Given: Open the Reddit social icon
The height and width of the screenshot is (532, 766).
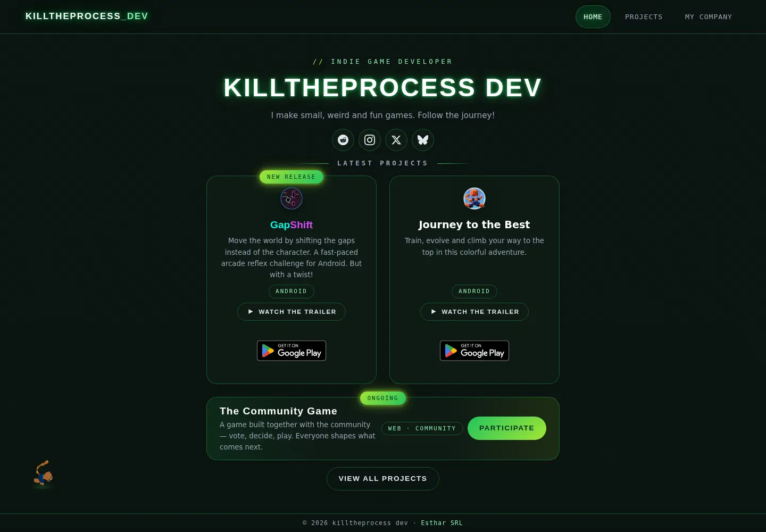Looking at the screenshot, I should (343, 140).
